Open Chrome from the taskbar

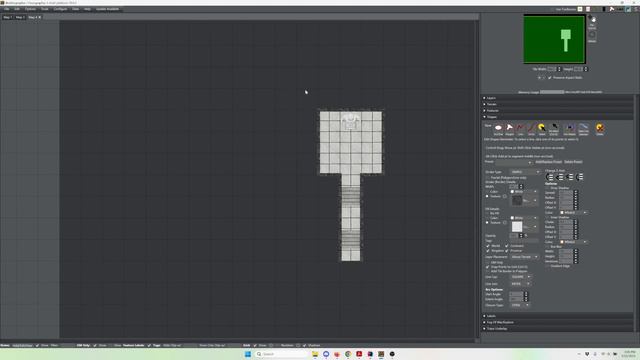[348, 354]
